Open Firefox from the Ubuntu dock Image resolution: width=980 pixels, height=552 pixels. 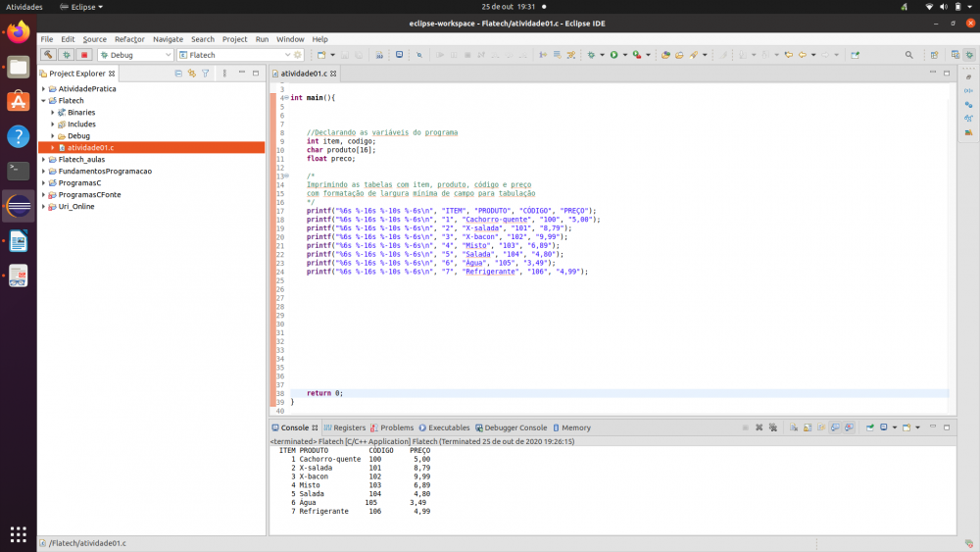(x=18, y=32)
